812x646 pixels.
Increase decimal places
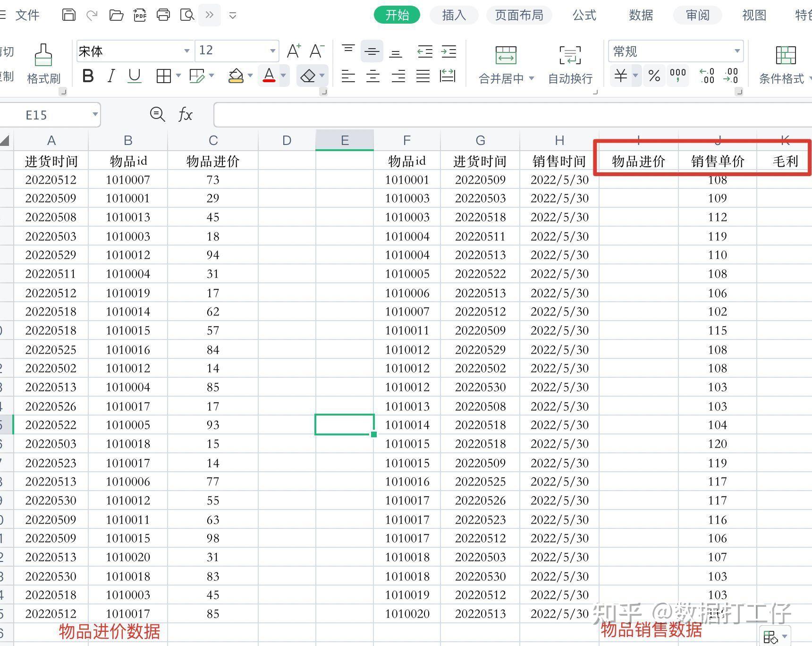707,76
